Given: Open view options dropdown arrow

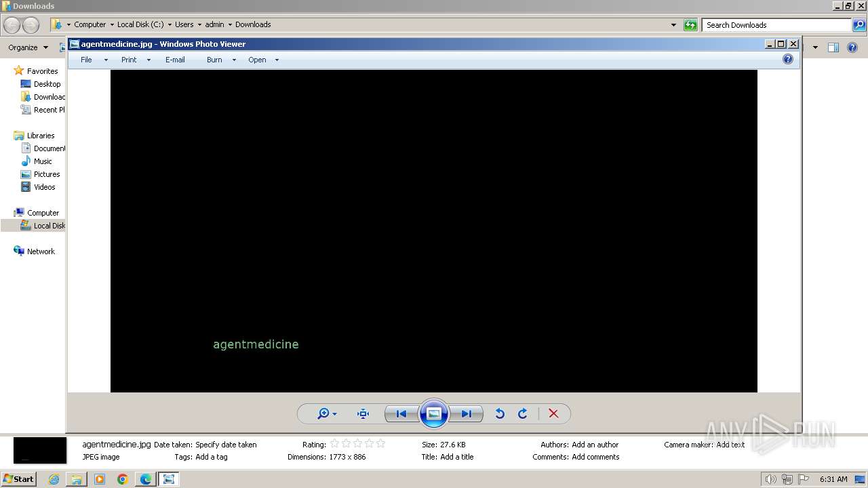Looking at the screenshot, I should 815,47.
